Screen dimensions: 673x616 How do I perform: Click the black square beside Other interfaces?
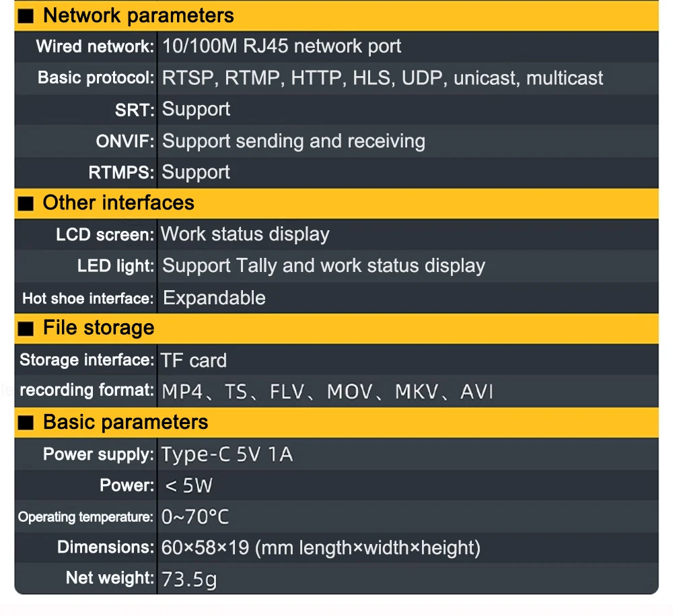[26, 203]
